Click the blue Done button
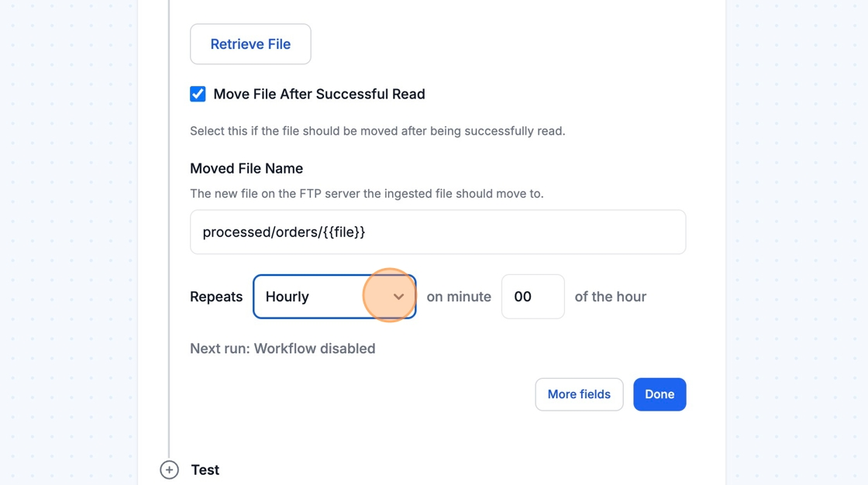The width and height of the screenshot is (868, 485). [x=659, y=394]
